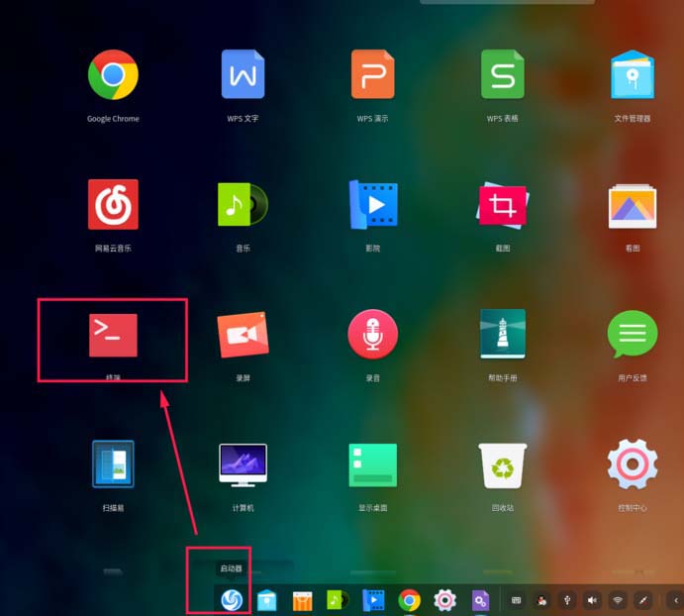
Task: Launch WPS 文字 (Writer) app
Action: click(243, 73)
